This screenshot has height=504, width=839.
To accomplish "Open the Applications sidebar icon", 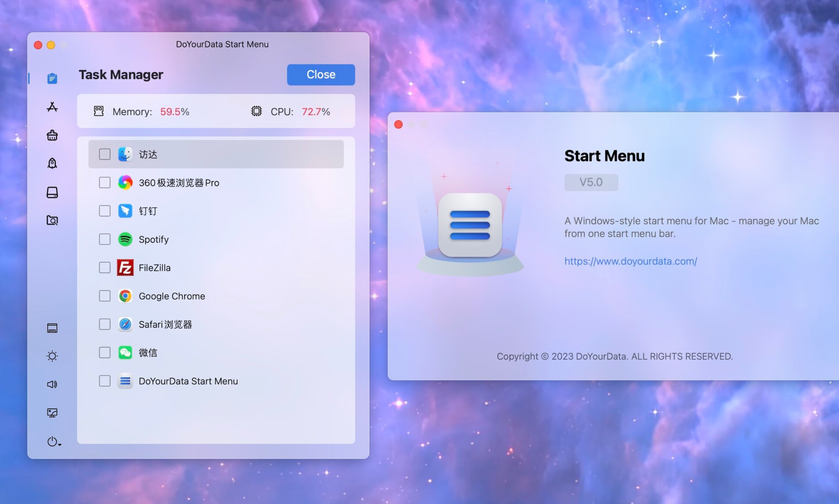I will pos(52,107).
